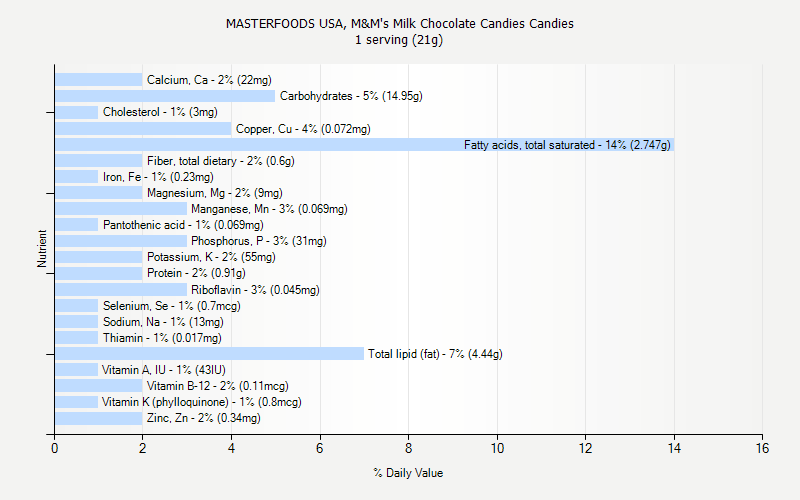Click the 'Vitamin A, IU - 1% (43IU)' label
This screenshot has height=500, width=800.
click(163, 370)
